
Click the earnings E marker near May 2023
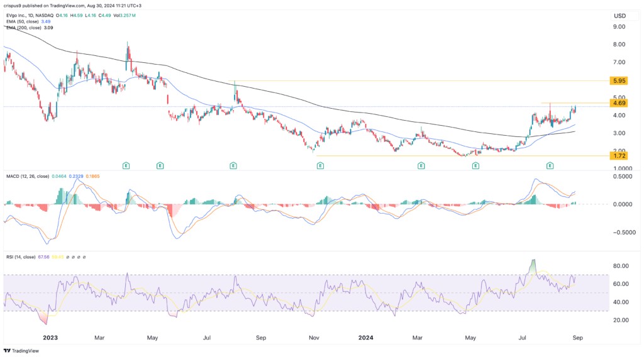160,165
